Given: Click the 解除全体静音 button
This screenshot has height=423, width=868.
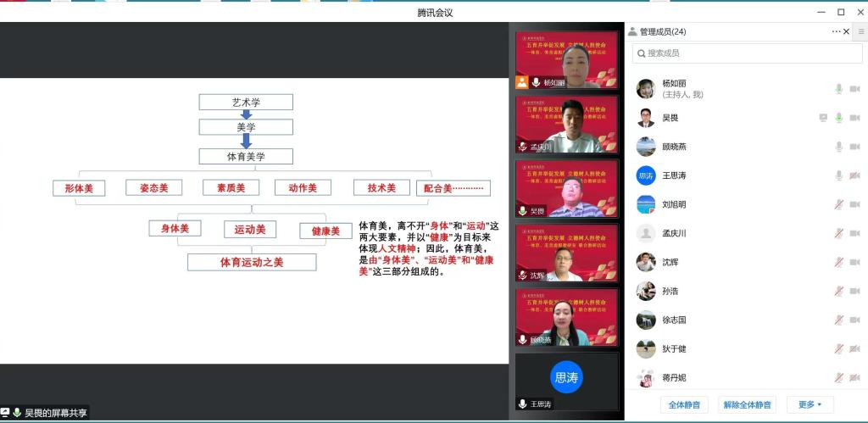Looking at the screenshot, I should pyautogui.click(x=748, y=404).
